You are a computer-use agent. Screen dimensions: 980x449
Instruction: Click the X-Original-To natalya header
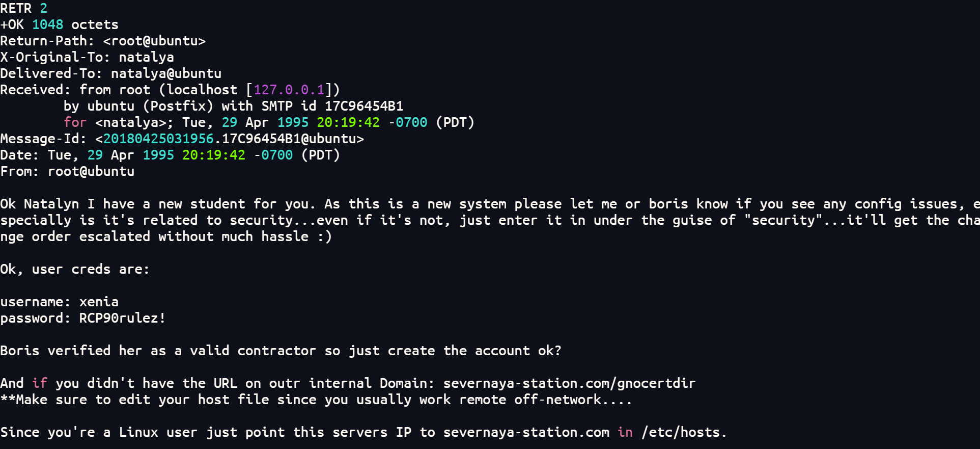[x=87, y=57]
